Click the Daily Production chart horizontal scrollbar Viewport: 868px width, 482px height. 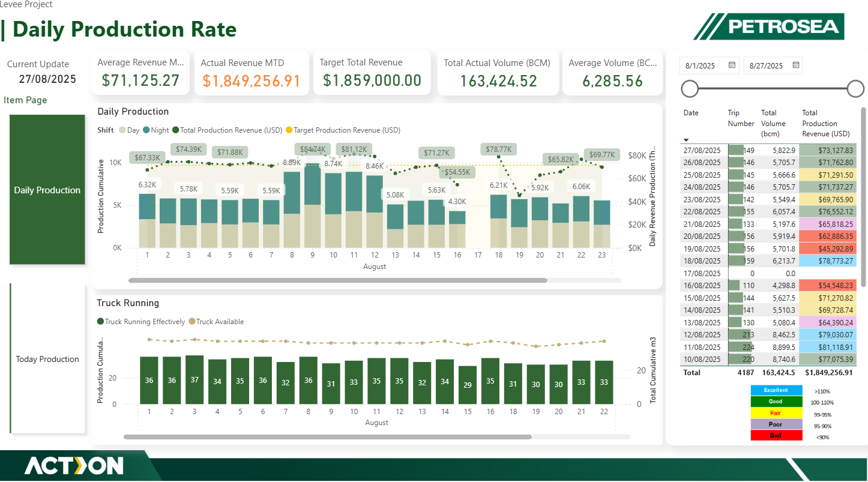[x=338, y=280]
